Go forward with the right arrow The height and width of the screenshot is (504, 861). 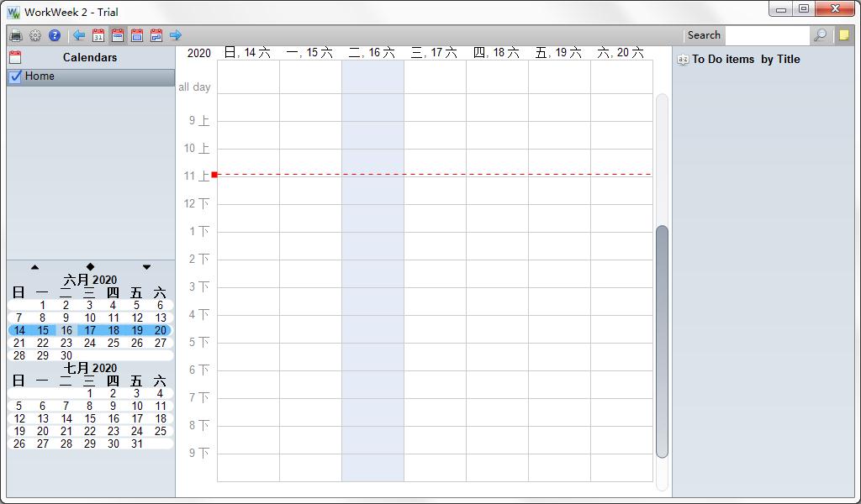coord(176,35)
